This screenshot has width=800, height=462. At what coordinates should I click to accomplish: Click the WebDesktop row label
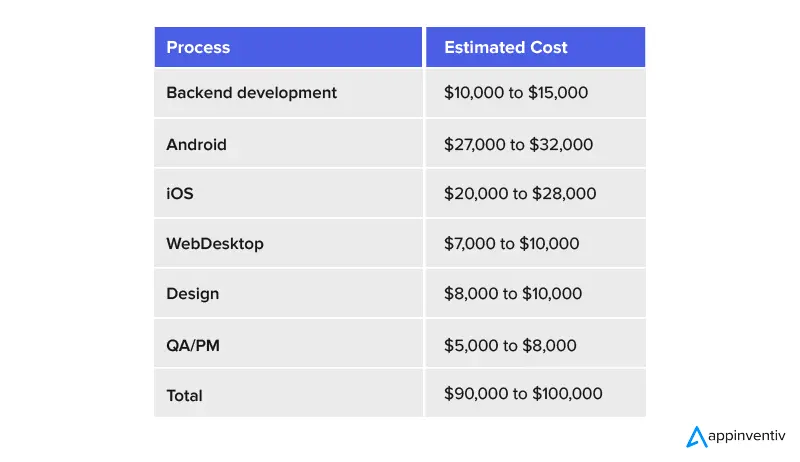215,244
